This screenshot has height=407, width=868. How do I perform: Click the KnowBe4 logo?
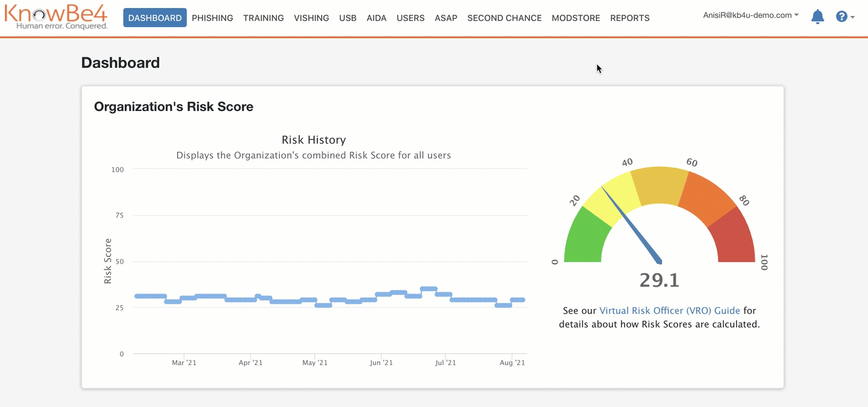[x=56, y=17]
